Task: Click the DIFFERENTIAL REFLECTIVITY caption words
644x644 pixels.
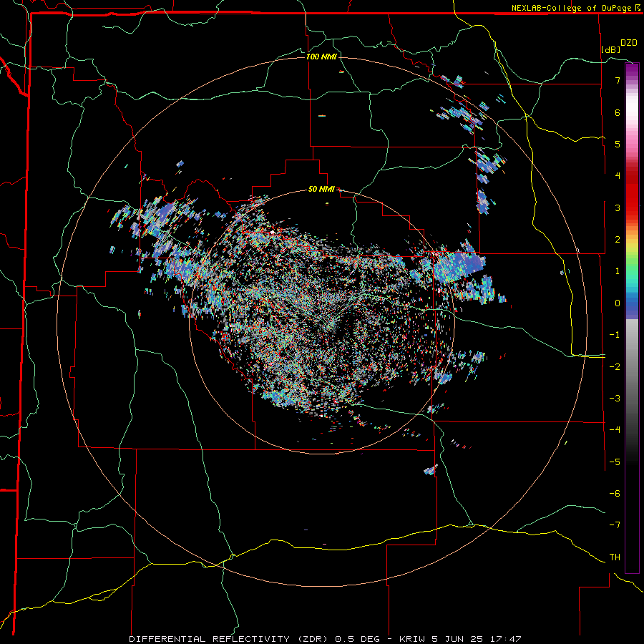Action: coord(209,639)
